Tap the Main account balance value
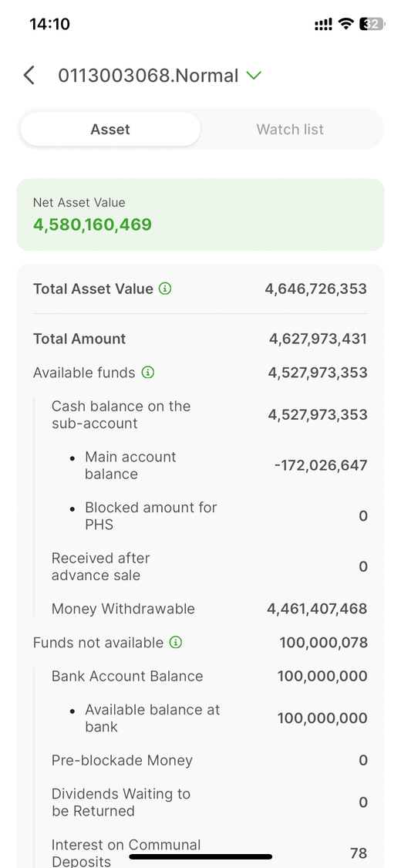 pyautogui.click(x=321, y=465)
